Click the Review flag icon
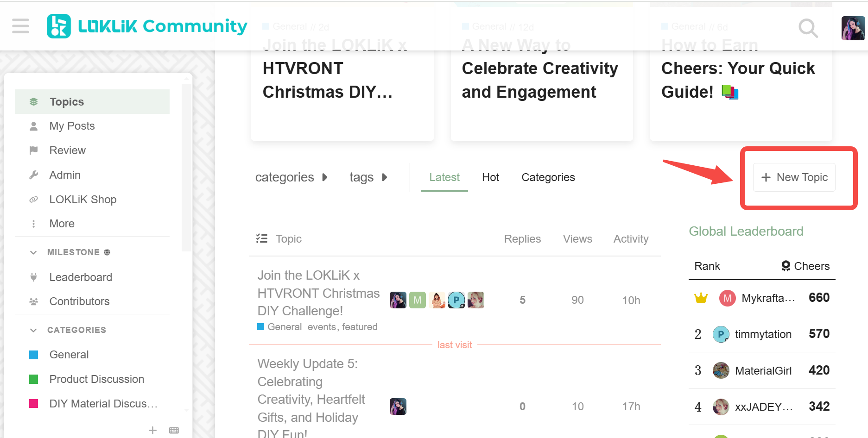Screen dimensions: 868x438 click(34, 150)
